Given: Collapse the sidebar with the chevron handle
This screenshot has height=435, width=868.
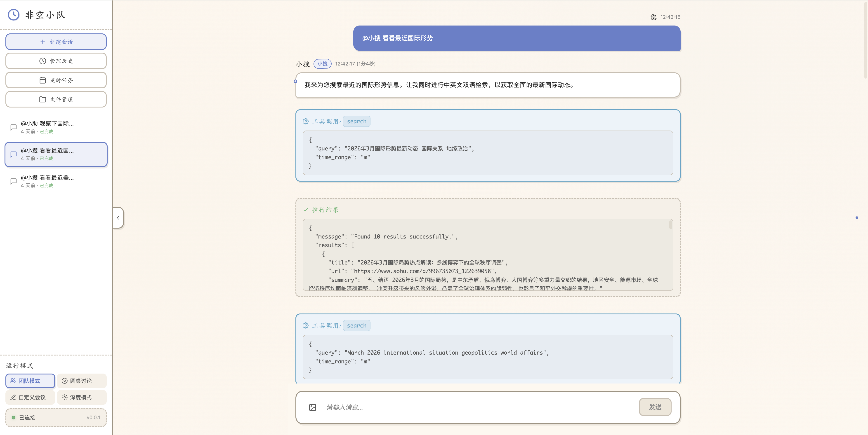Looking at the screenshot, I should pyautogui.click(x=118, y=218).
